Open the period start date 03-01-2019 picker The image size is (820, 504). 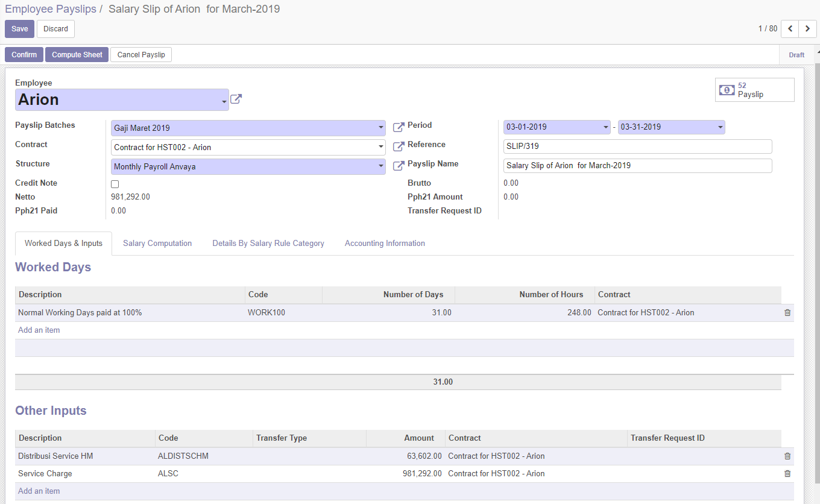click(x=557, y=127)
